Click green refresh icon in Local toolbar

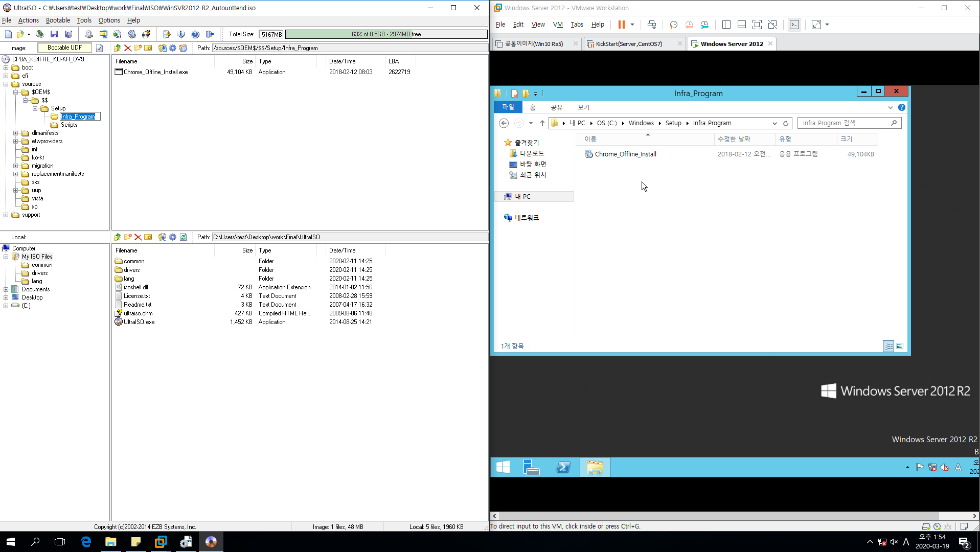click(183, 237)
